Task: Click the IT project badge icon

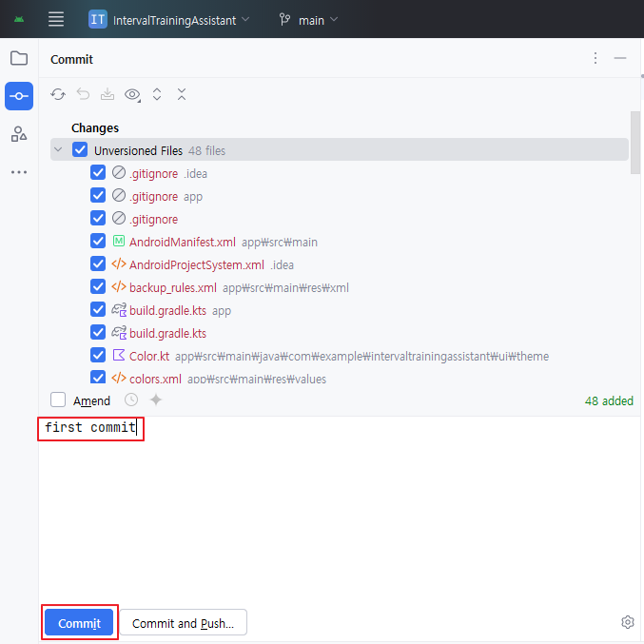Action: click(98, 19)
